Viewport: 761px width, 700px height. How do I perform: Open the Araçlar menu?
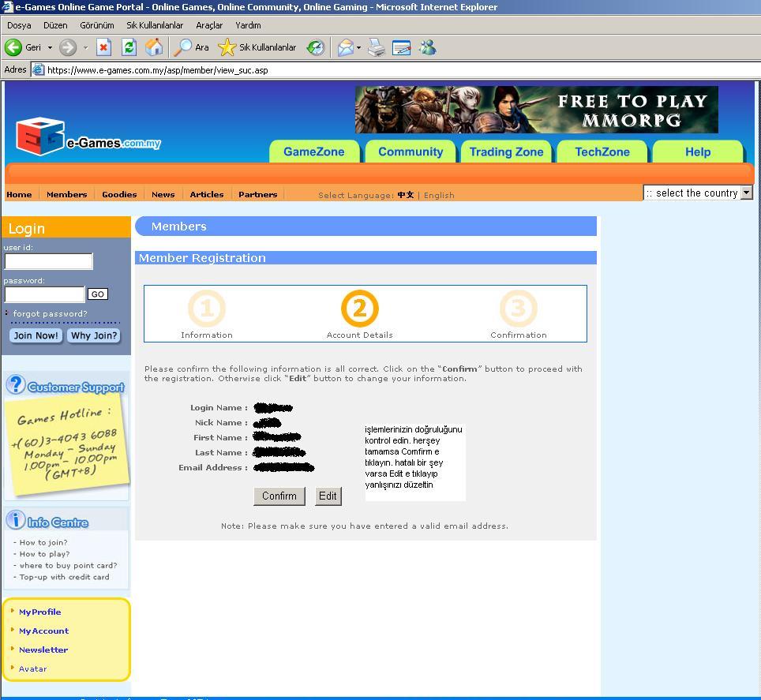(209, 25)
